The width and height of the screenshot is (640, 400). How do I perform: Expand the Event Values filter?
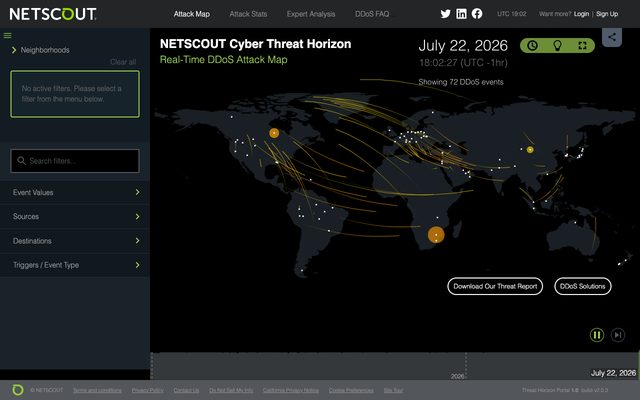pos(75,192)
